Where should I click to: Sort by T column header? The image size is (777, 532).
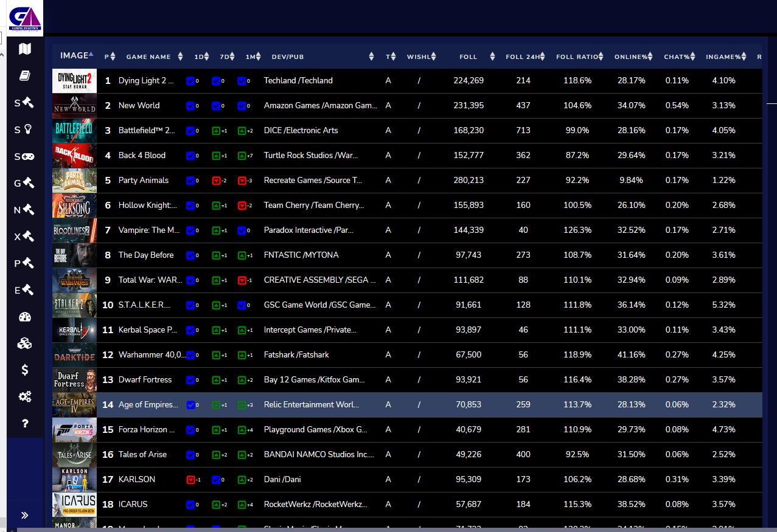pos(390,57)
